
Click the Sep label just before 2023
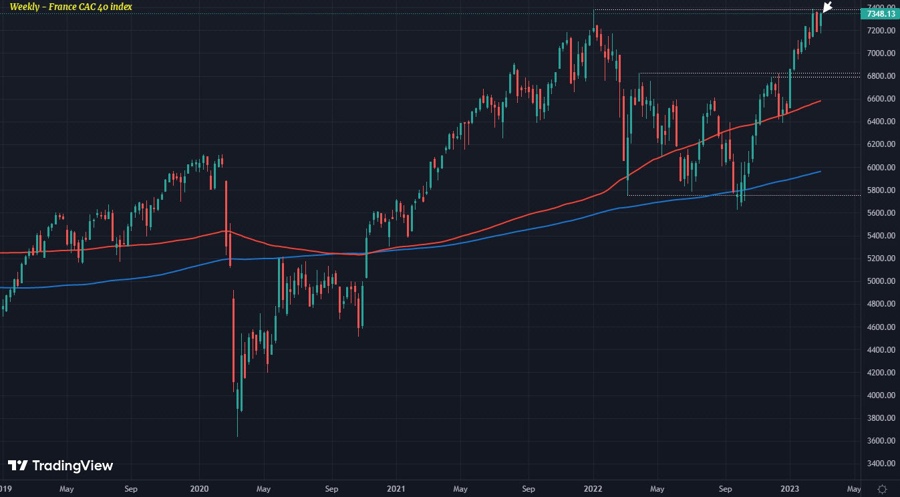click(x=726, y=490)
